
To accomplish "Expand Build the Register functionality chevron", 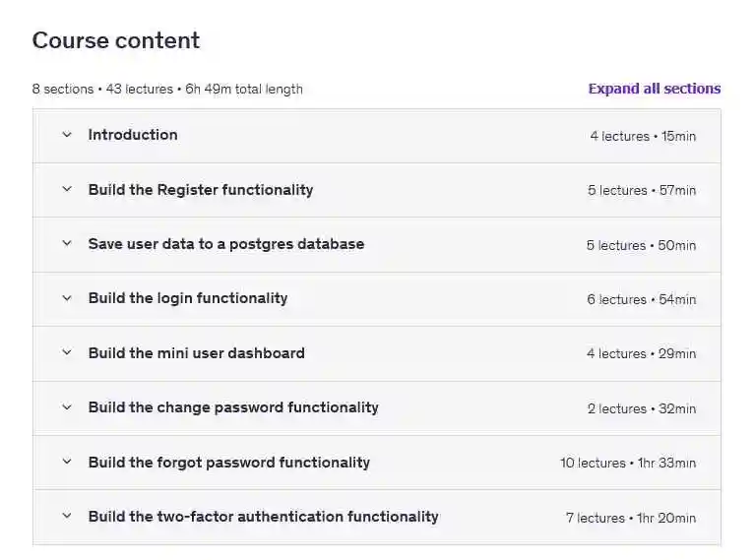I will (x=67, y=190).
